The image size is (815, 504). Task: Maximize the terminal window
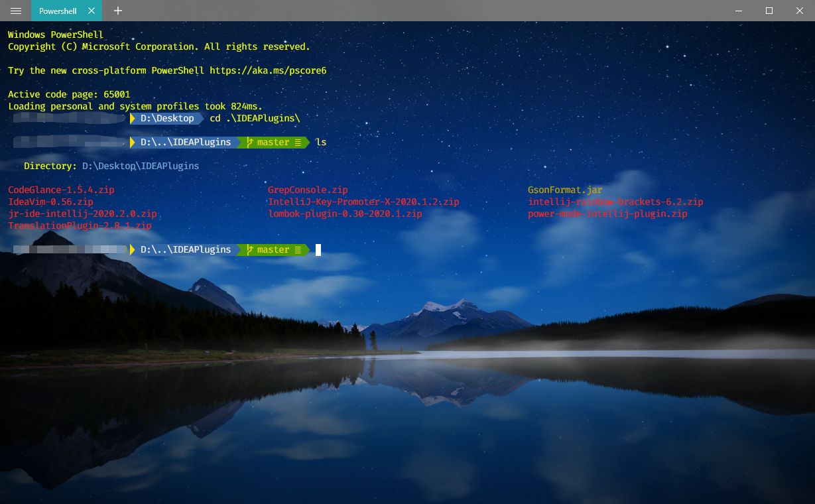point(769,11)
